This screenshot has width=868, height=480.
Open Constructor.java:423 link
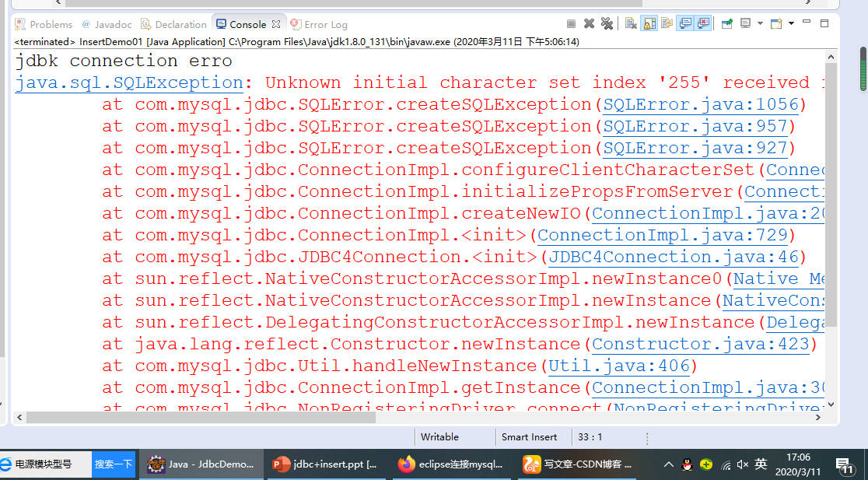[x=701, y=345]
